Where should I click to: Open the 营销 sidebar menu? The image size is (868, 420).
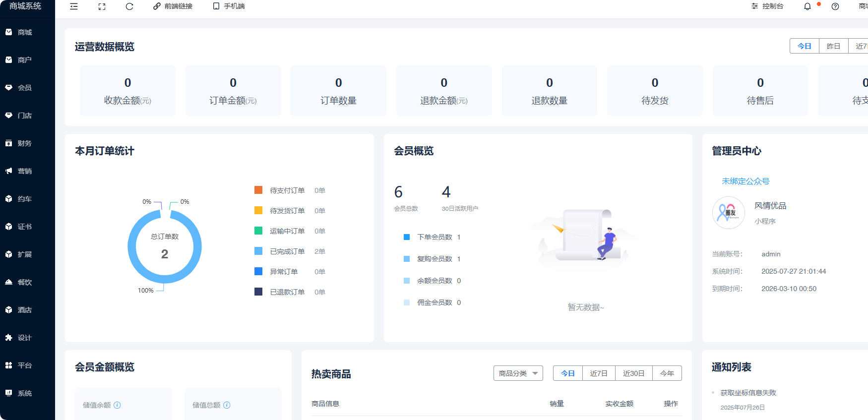pos(25,171)
